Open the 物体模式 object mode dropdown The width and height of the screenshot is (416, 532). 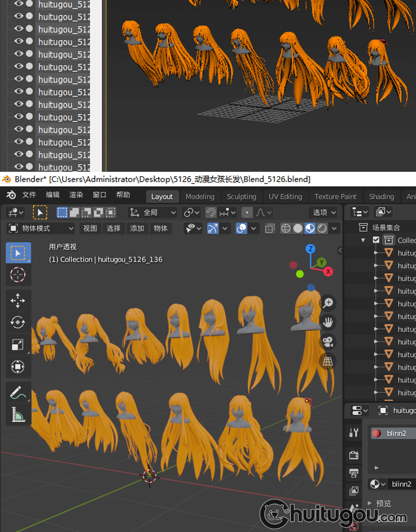tap(41, 228)
